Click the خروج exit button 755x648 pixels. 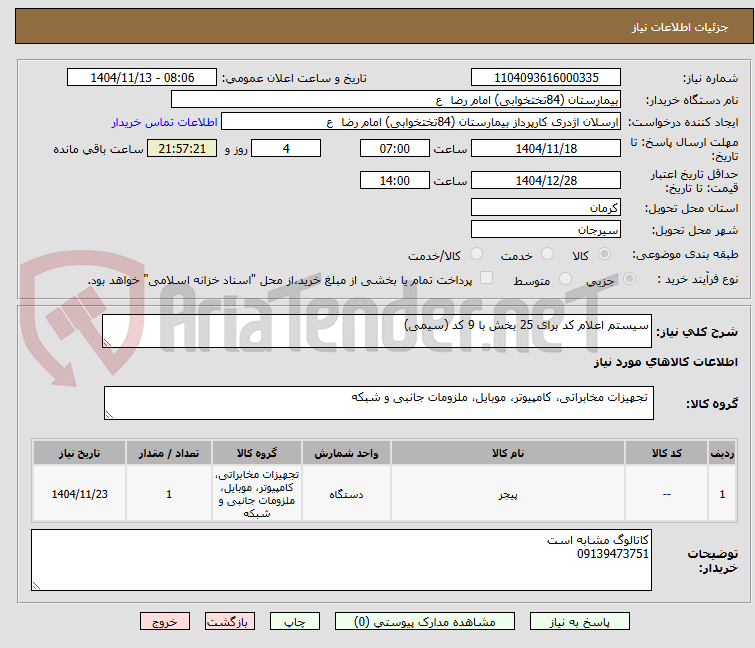tap(165, 622)
